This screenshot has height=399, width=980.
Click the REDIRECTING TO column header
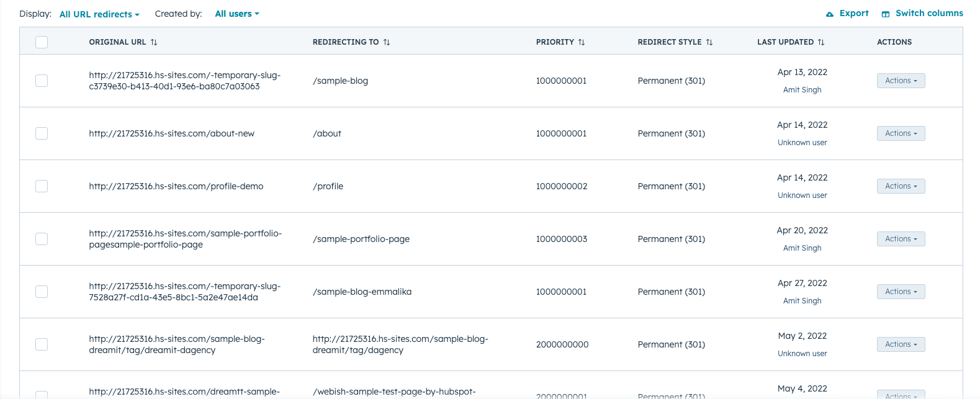[x=346, y=42]
